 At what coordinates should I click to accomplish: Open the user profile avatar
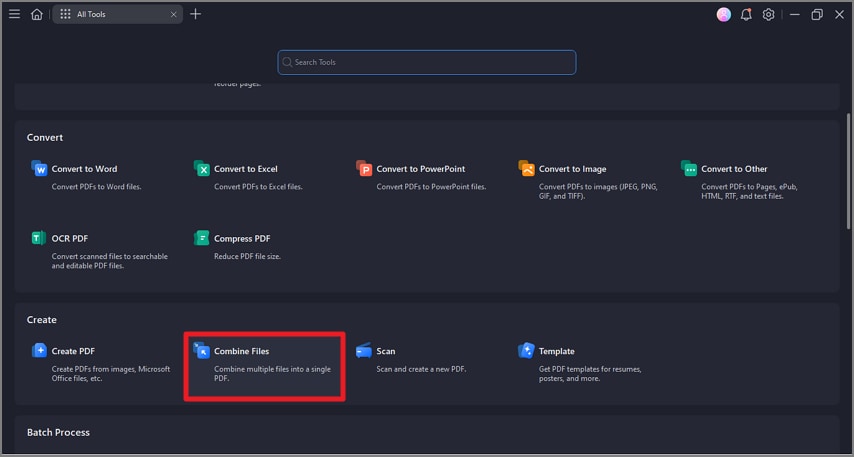point(724,15)
